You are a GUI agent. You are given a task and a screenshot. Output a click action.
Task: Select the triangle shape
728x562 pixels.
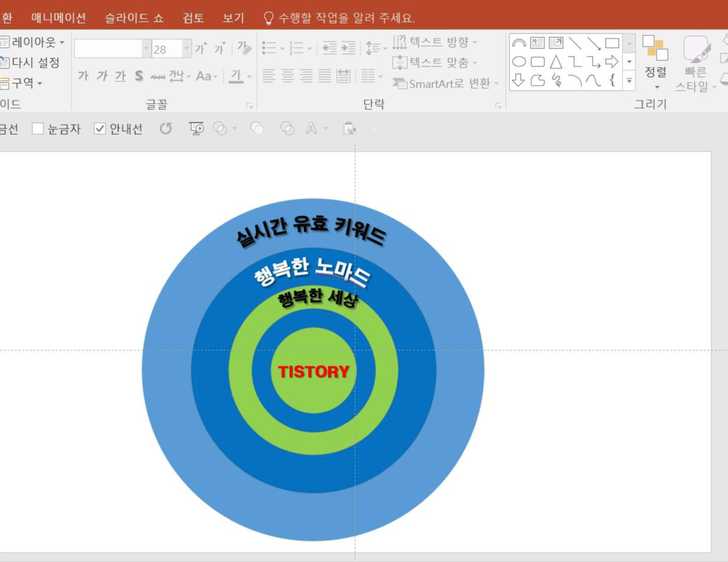point(555,61)
